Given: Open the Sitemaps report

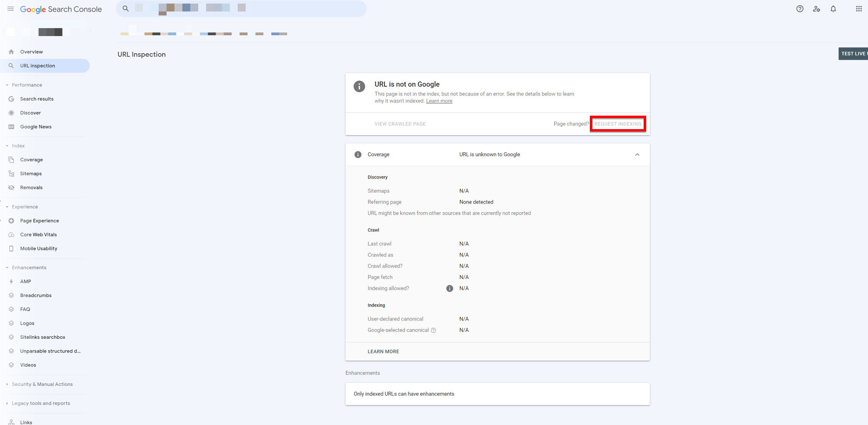Looking at the screenshot, I should (31, 173).
